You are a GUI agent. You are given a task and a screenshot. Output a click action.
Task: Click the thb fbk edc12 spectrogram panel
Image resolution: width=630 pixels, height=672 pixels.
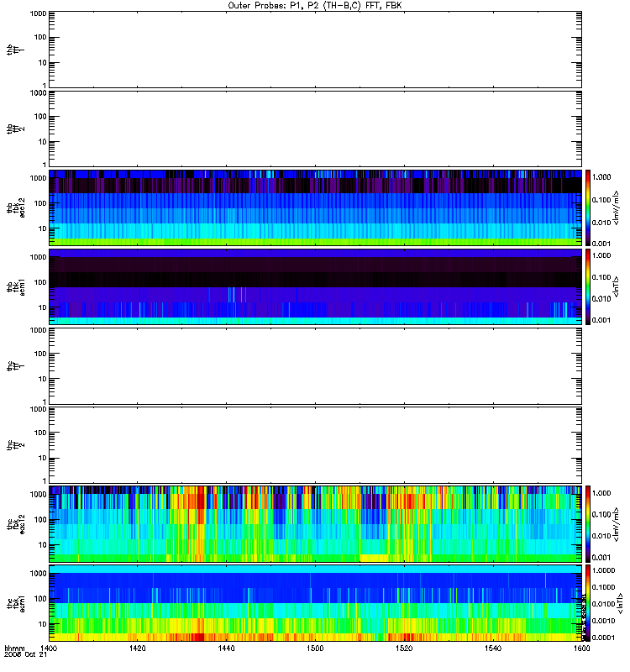(314, 207)
